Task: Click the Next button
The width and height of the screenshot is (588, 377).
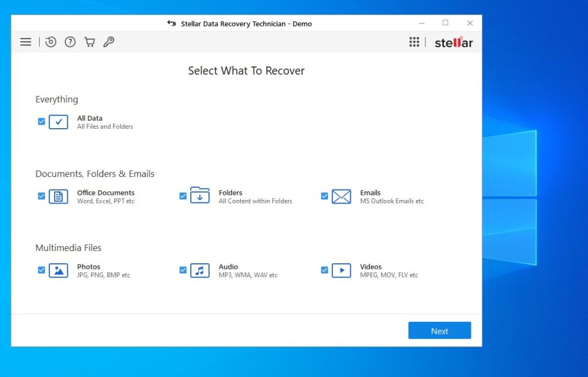Action: click(439, 330)
